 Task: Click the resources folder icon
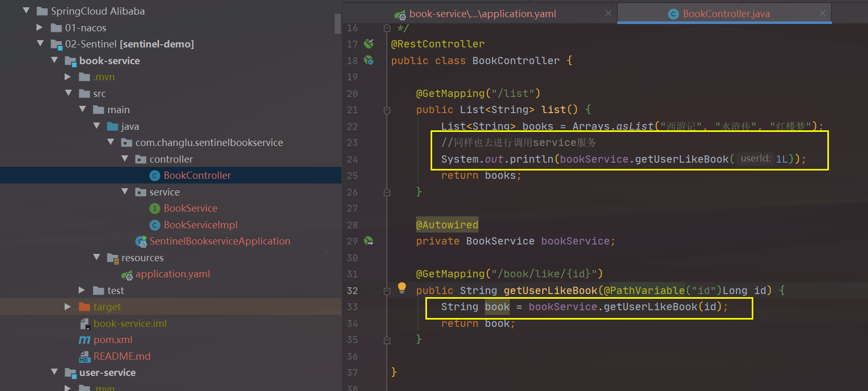click(x=113, y=258)
